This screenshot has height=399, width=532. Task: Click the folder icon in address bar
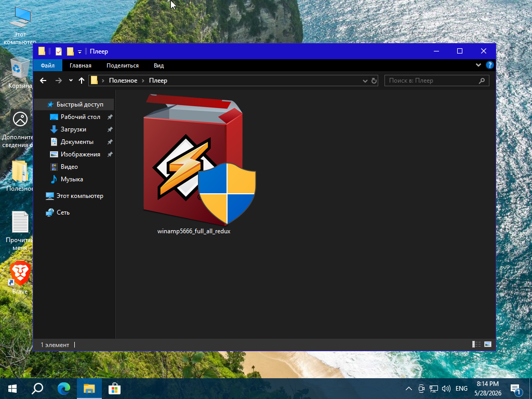pyautogui.click(x=95, y=81)
